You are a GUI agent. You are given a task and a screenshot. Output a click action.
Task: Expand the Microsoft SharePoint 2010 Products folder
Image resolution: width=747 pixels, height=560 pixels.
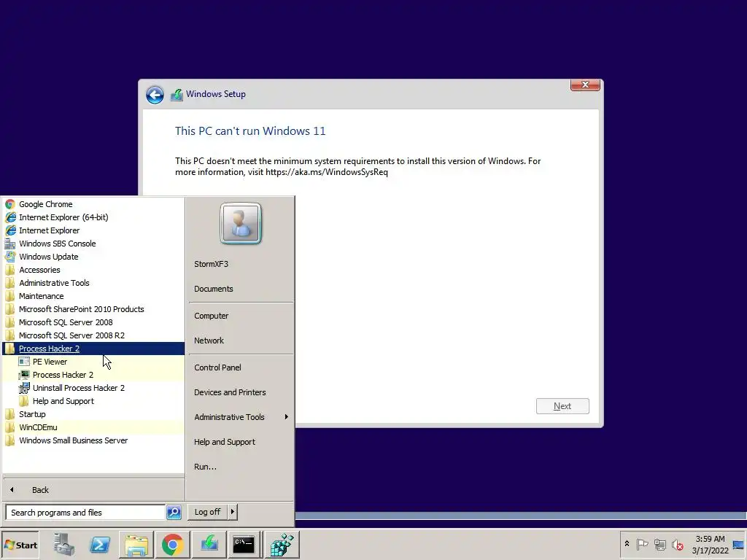[93, 309]
